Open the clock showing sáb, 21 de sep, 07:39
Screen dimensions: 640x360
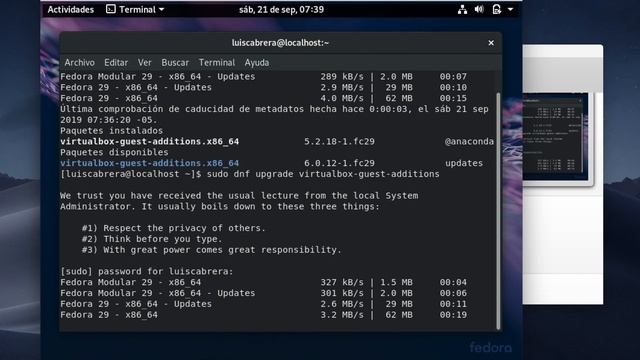click(281, 9)
